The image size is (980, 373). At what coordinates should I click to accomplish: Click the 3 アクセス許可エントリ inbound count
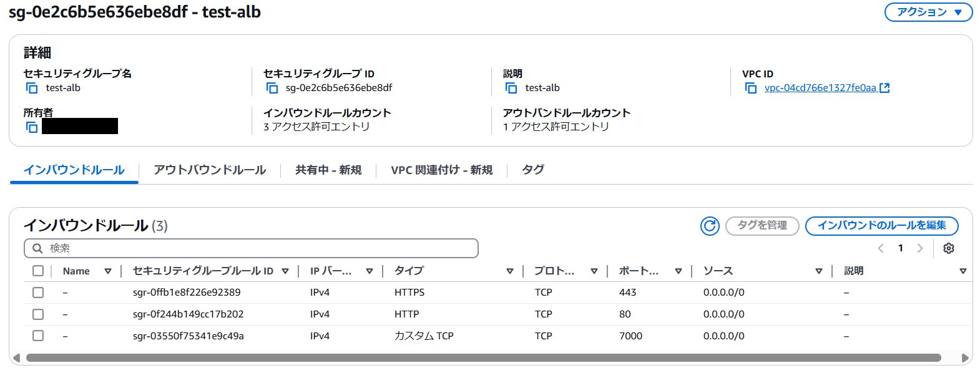point(316,127)
